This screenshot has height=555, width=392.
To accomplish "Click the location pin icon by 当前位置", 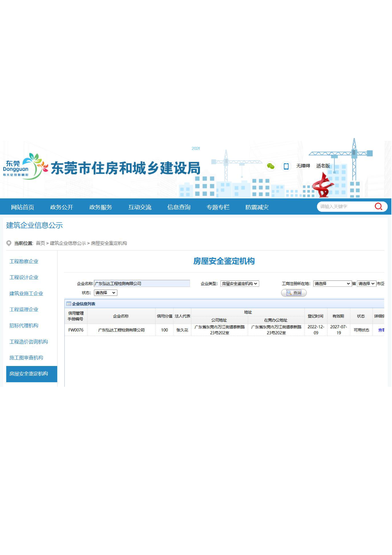I will 9,243.
